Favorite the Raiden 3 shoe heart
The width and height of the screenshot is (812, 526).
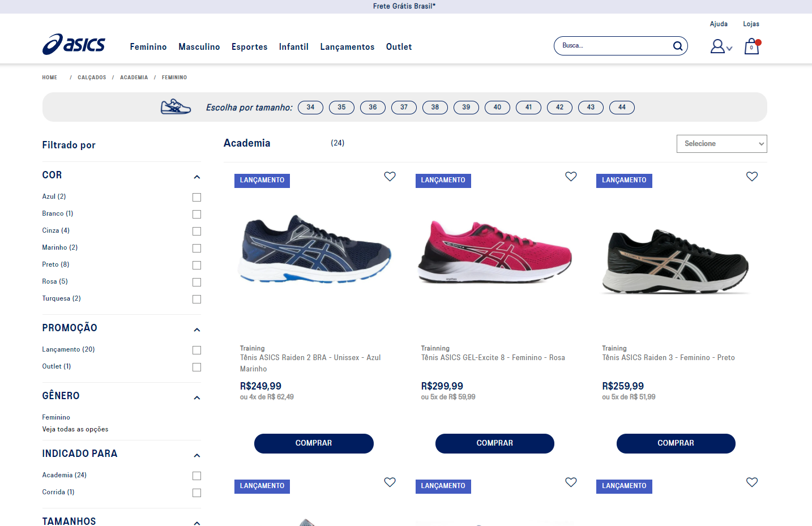[752, 177]
